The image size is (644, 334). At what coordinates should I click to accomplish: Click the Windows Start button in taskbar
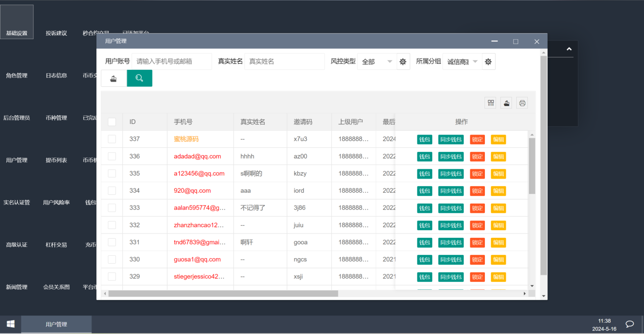pyautogui.click(x=10, y=324)
